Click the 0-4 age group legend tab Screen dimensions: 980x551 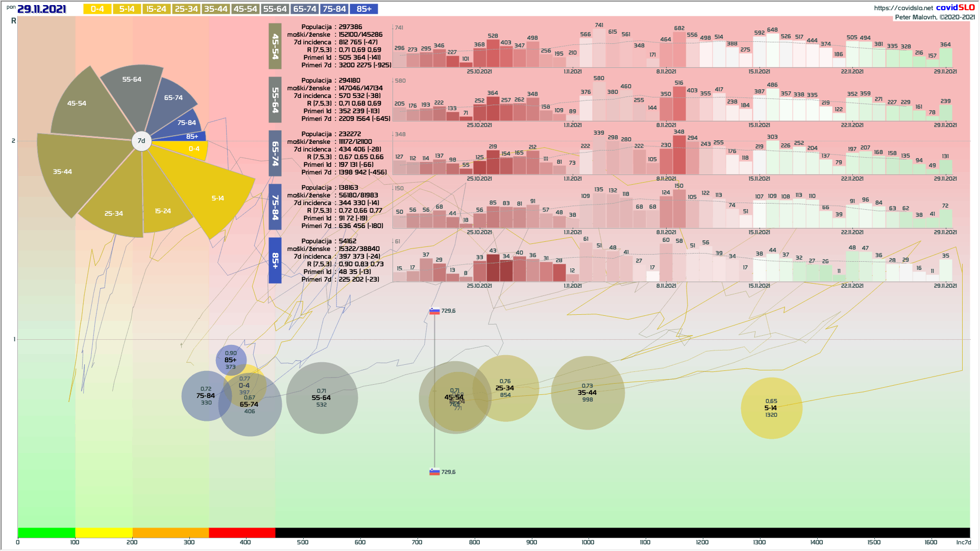click(97, 9)
